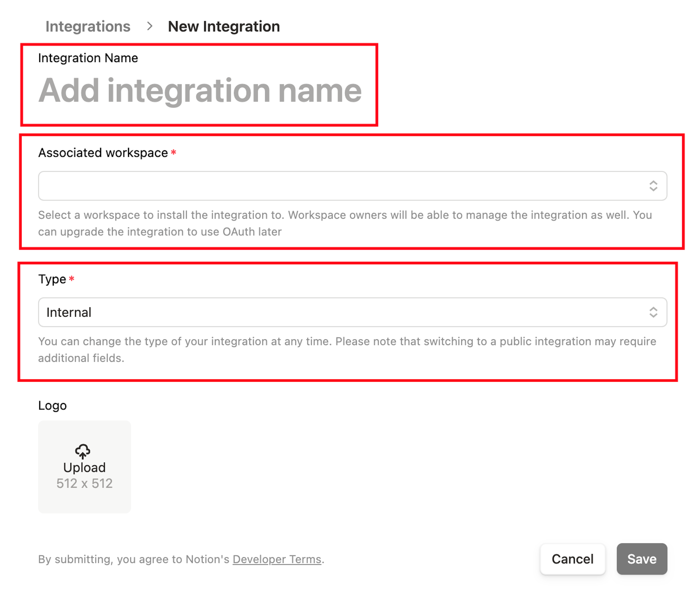Click the workspace help text about OAuth

[x=345, y=223]
